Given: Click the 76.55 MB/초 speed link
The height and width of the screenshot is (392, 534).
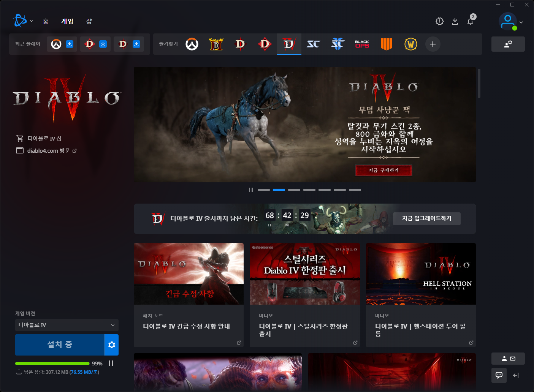Looking at the screenshot, I should pos(84,372).
